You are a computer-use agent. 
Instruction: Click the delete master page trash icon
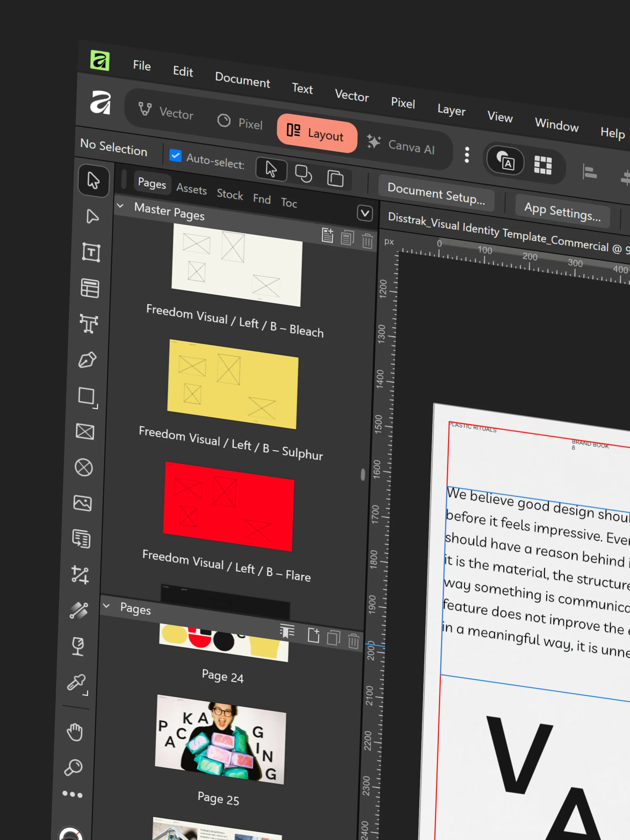click(367, 241)
